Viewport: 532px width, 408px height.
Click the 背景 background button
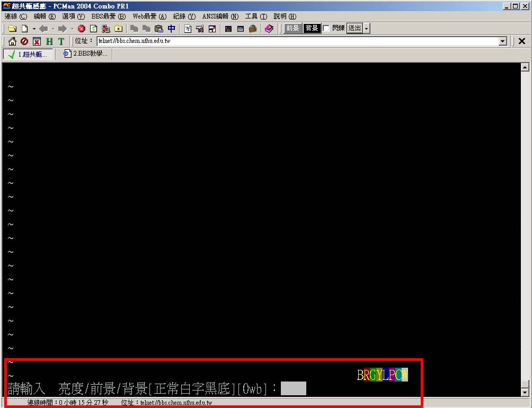(312, 28)
